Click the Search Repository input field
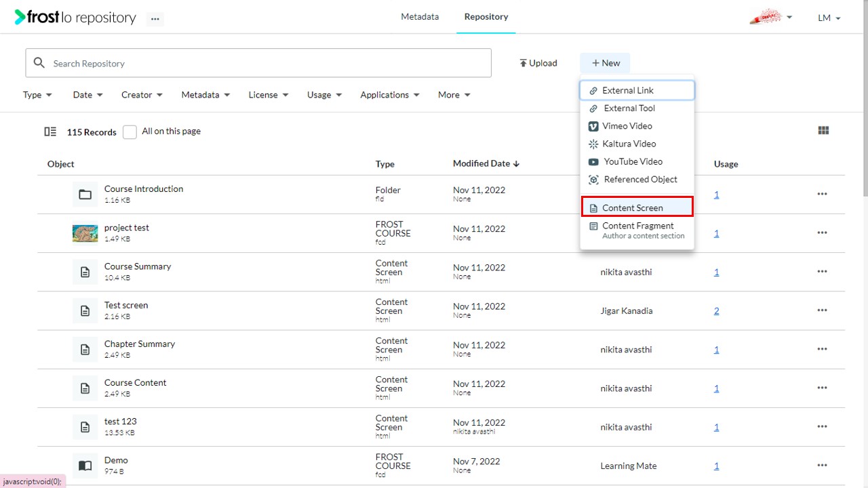This screenshot has width=868, height=488. click(258, 63)
